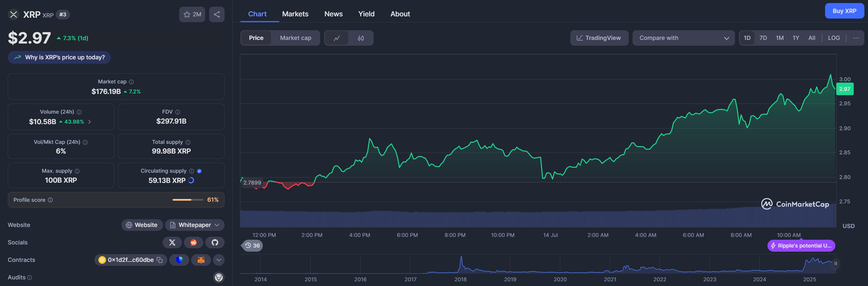Open FDV info icon
This screenshot has height=286, width=868.
coord(178,112)
